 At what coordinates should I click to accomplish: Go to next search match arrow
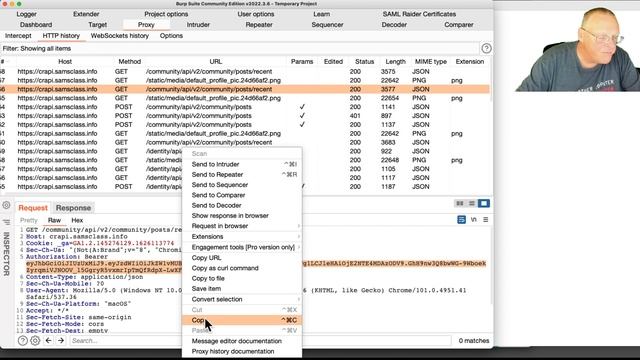(61, 340)
